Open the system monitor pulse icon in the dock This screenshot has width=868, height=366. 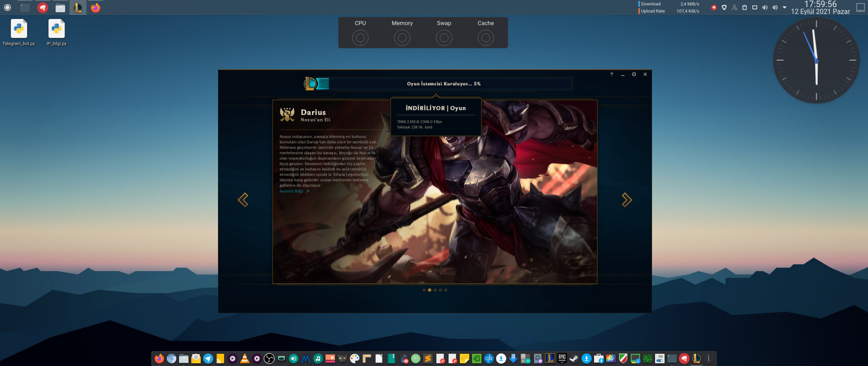[x=647, y=359]
